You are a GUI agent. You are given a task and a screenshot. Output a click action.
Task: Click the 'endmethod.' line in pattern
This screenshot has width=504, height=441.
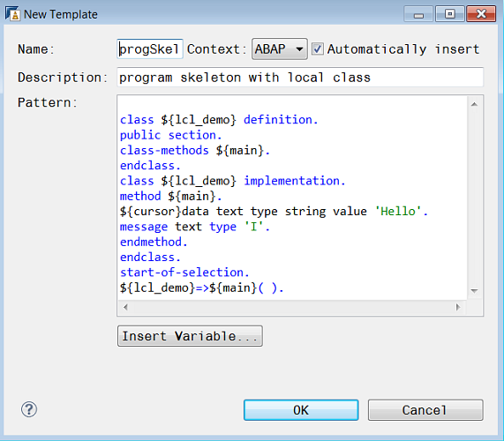(154, 242)
